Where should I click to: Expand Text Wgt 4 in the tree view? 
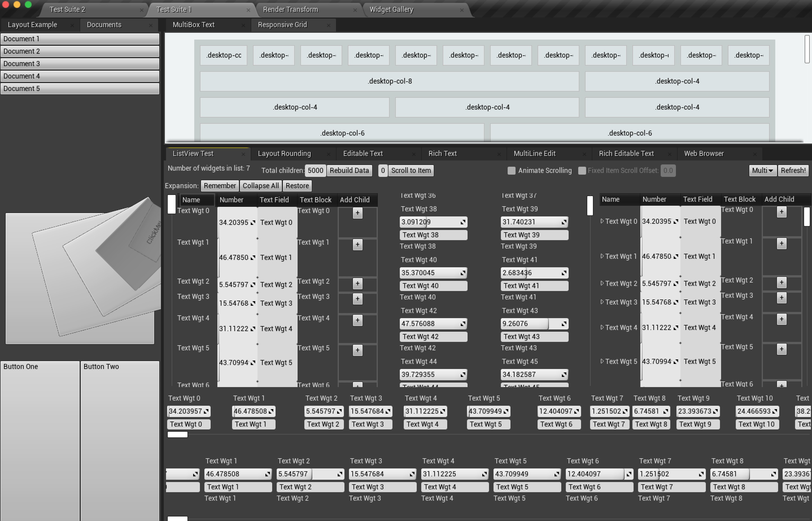click(602, 327)
